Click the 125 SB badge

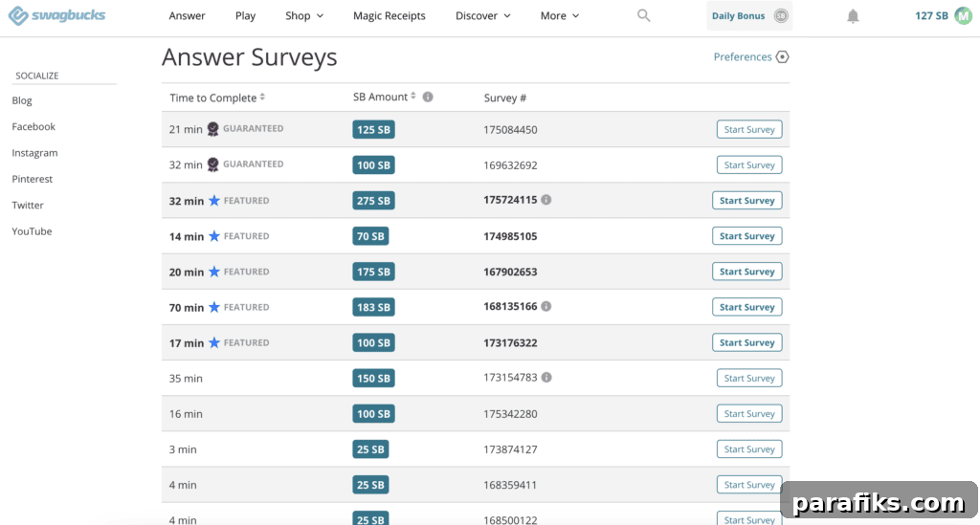pos(374,129)
